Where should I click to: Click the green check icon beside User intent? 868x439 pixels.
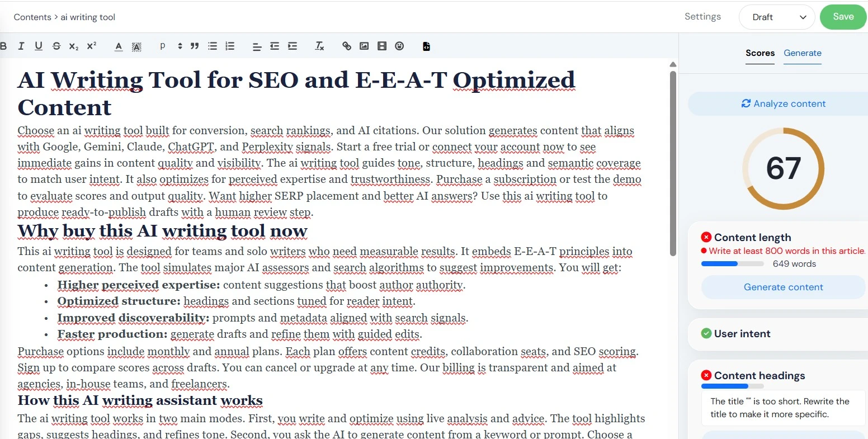pyautogui.click(x=706, y=333)
